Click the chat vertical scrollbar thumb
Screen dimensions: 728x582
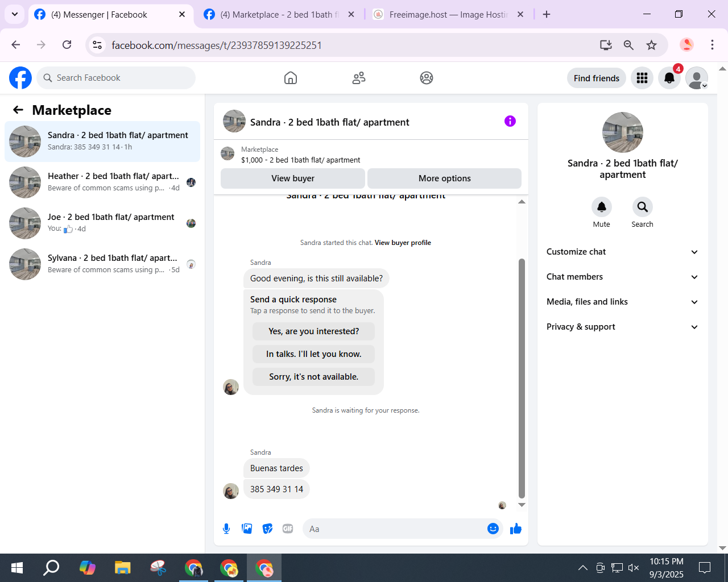[x=522, y=379]
